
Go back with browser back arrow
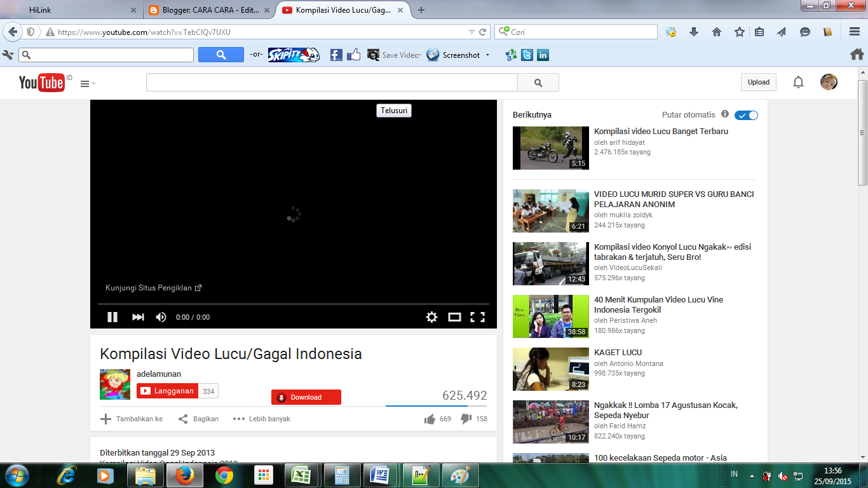tap(13, 32)
